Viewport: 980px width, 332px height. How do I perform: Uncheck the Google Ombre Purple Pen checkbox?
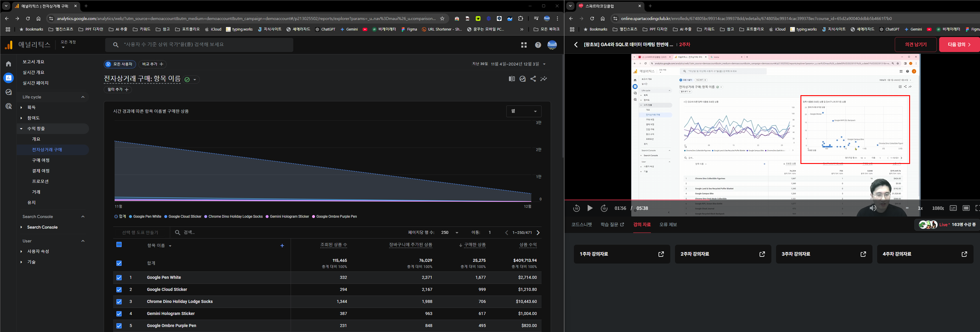(119, 326)
